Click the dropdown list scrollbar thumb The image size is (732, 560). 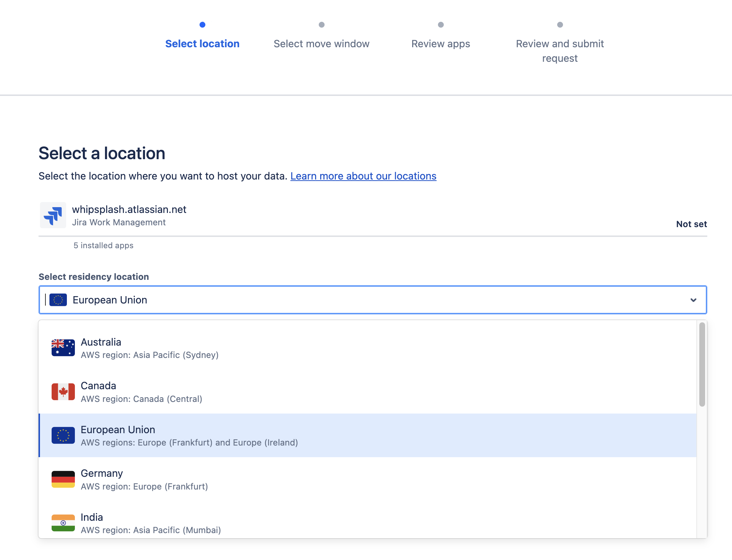[x=702, y=364]
